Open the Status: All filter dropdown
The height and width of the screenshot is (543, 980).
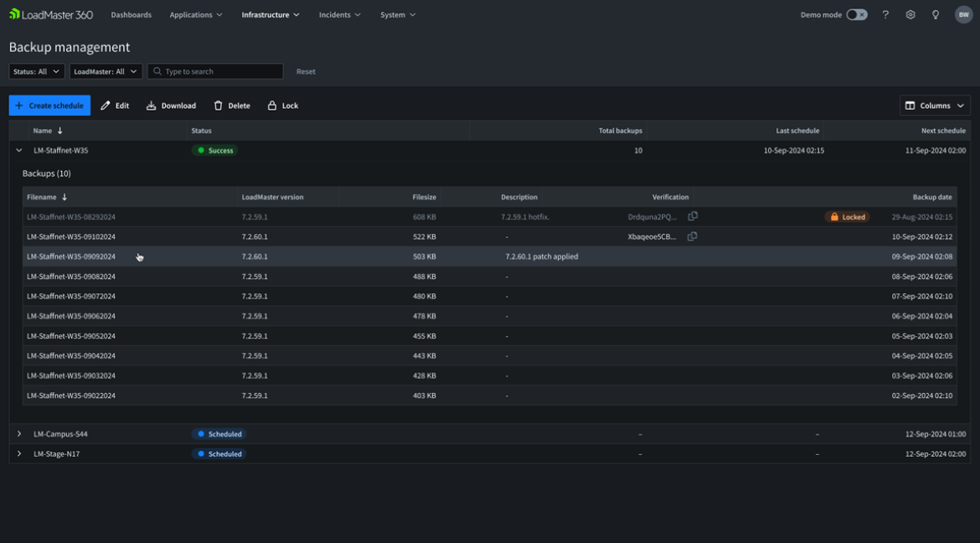click(36, 72)
